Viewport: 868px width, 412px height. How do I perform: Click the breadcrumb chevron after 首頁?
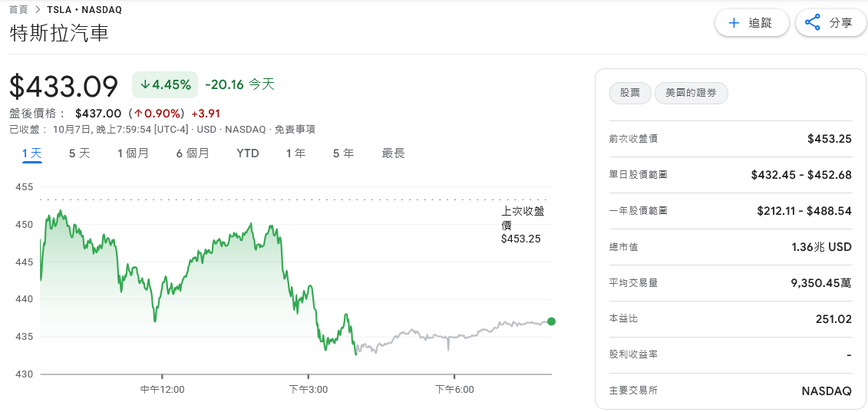pyautogui.click(x=38, y=10)
